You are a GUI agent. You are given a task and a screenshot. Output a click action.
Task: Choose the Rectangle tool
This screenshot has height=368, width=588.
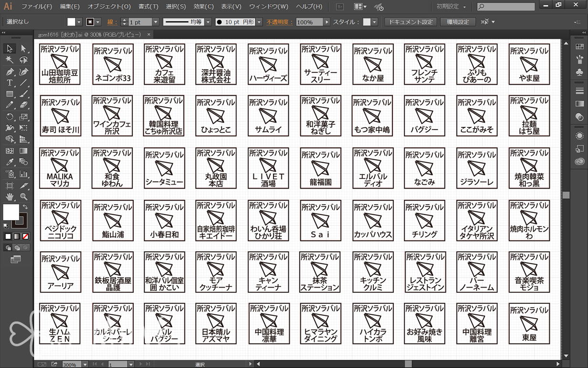pos(10,94)
